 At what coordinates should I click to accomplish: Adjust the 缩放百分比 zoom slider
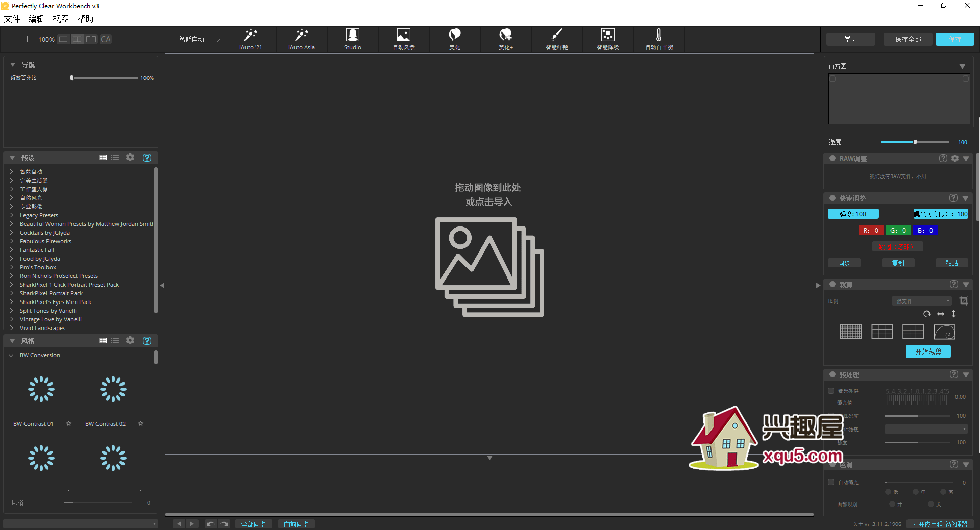coord(105,78)
